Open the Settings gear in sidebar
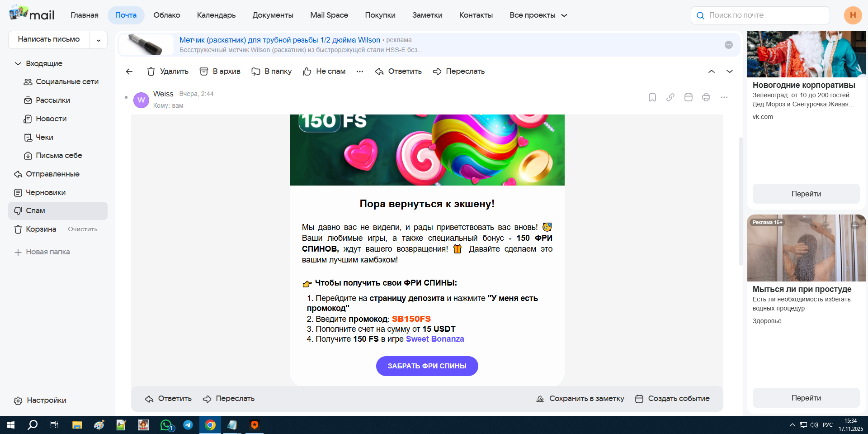The width and height of the screenshot is (868, 434). pos(18,401)
